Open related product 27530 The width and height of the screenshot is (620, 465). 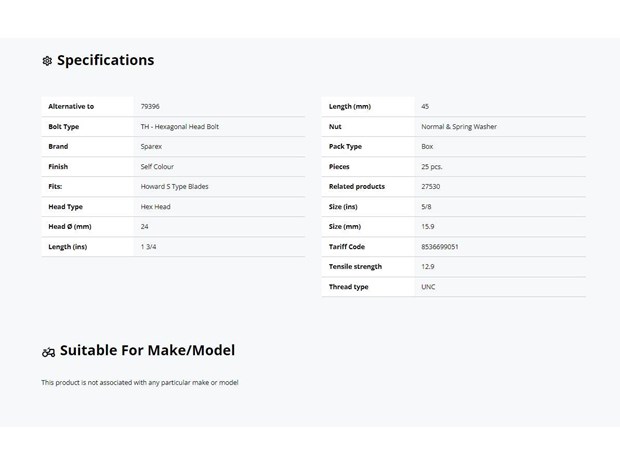click(x=431, y=186)
